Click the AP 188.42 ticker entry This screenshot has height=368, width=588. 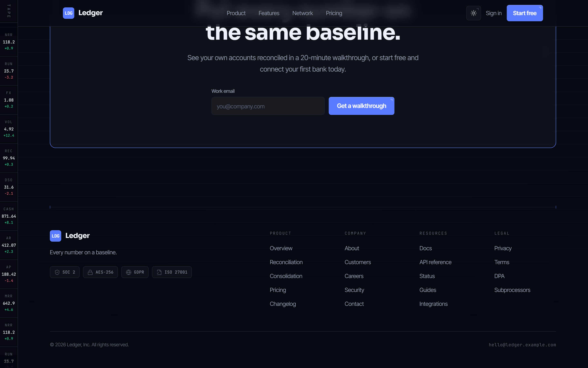tap(9, 274)
